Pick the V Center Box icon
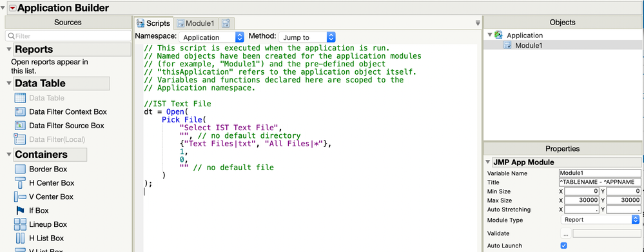The image size is (644, 252). (x=20, y=197)
